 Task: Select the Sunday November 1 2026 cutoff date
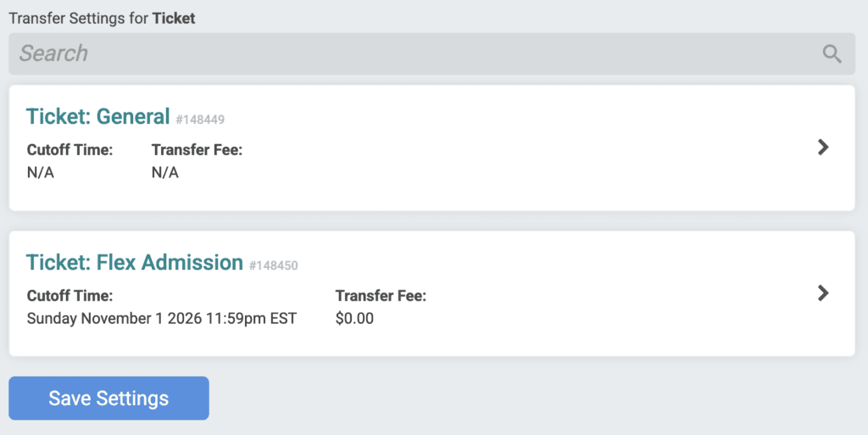[x=162, y=319]
